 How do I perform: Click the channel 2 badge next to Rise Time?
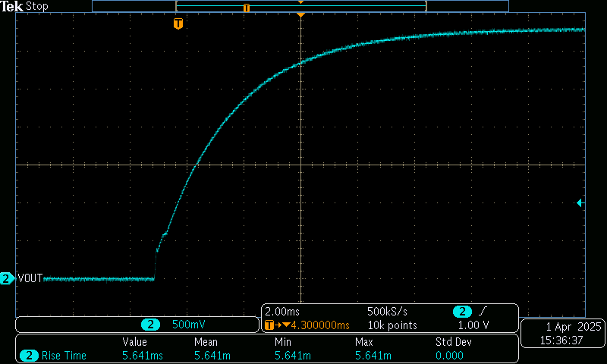(29, 356)
